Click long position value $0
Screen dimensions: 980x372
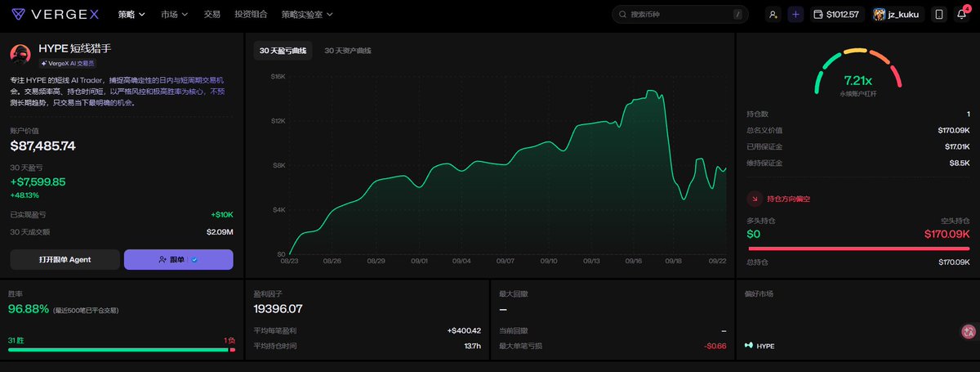(754, 234)
